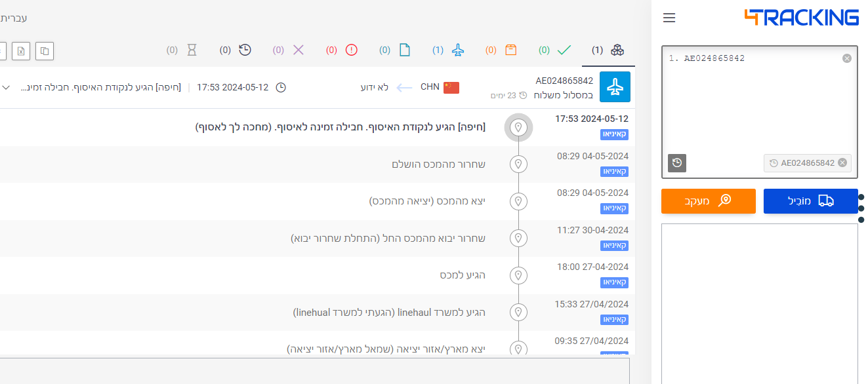Select the Delivered checkmark tab
Screen dimensions: 868x384
coord(555,50)
